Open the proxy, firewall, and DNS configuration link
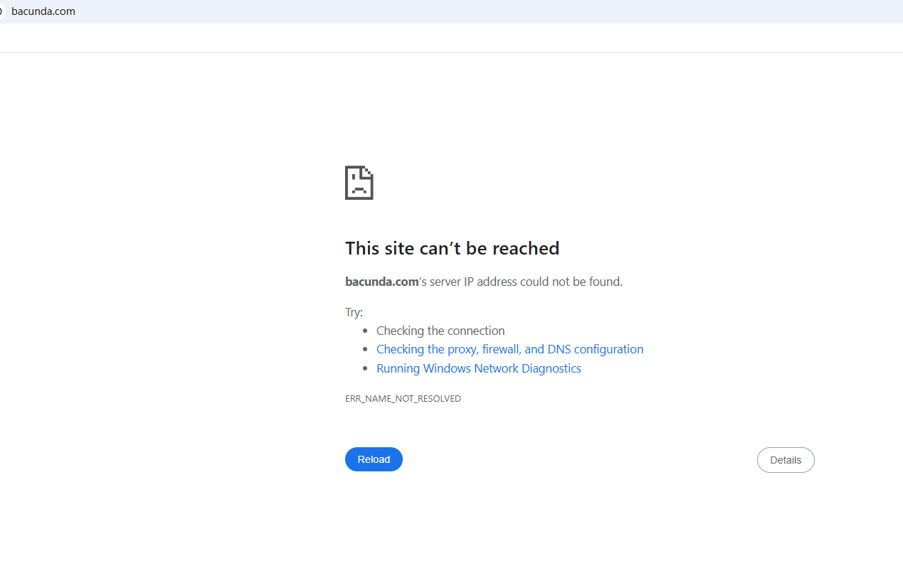 509,349
